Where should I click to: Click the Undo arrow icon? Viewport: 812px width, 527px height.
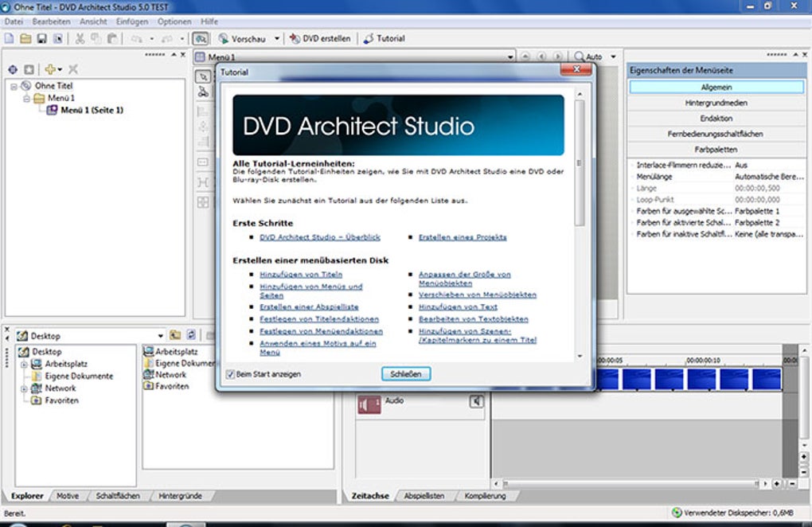[x=137, y=39]
